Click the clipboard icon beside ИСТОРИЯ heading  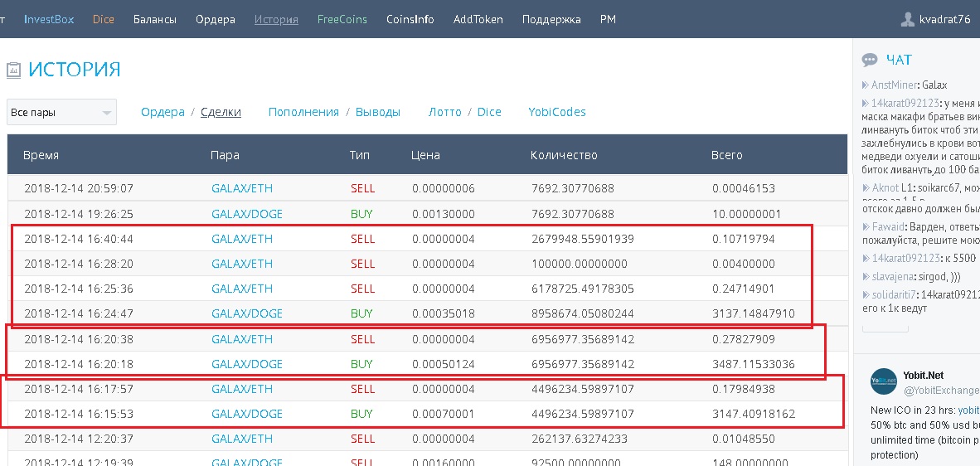[x=13, y=70]
